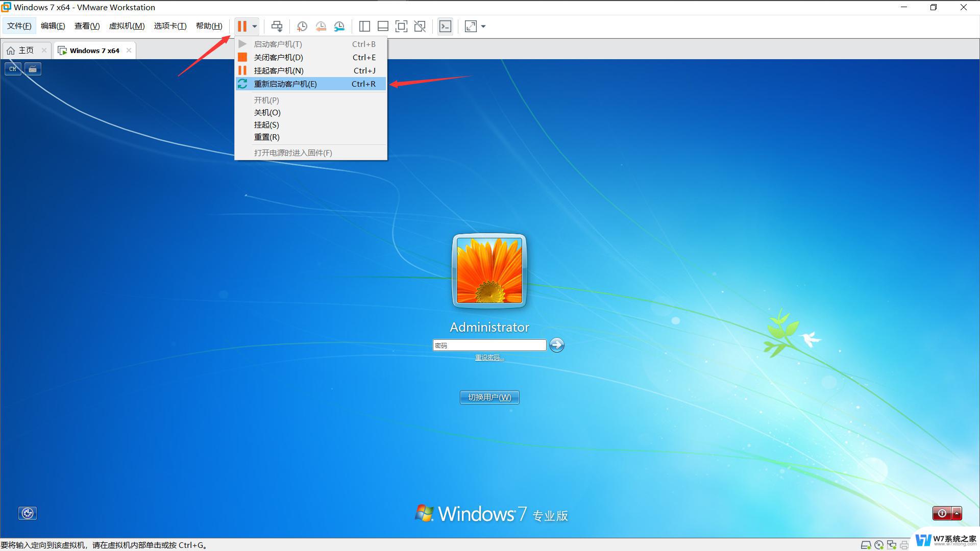Select 关机(O) from power menu

tap(310, 112)
